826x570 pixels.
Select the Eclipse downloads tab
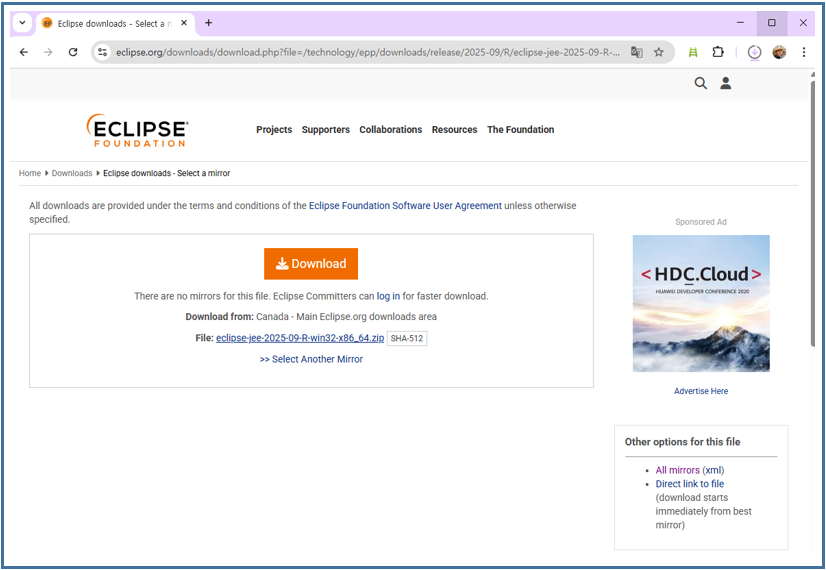(x=115, y=24)
